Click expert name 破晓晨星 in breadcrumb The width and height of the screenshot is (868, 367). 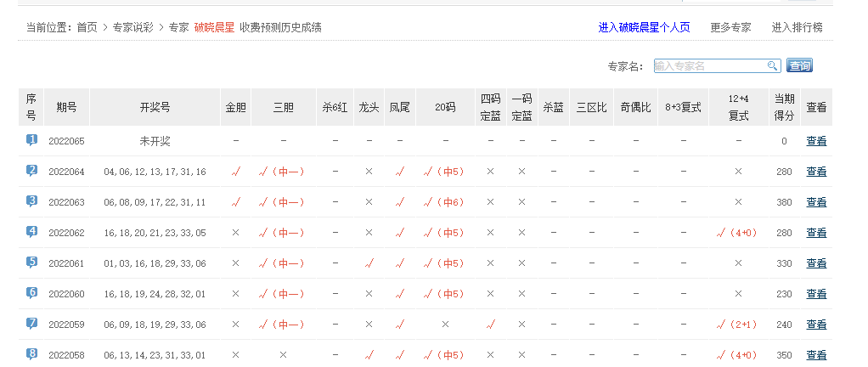tap(214, 27)
